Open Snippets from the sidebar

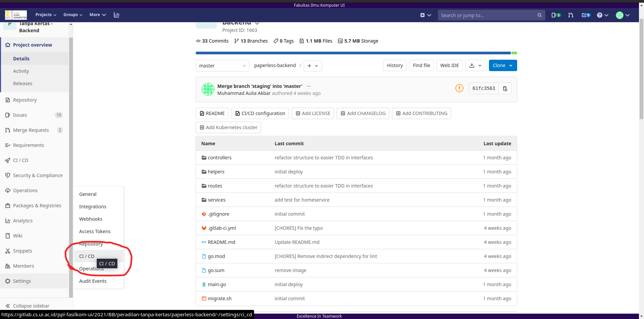[x=22, y=251]
